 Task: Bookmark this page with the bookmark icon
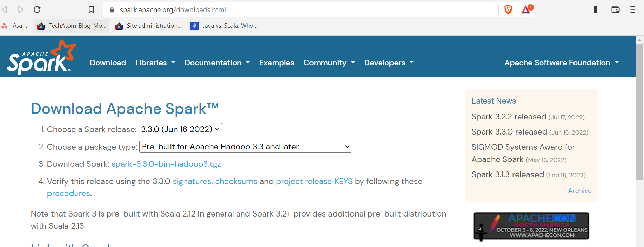tap(91, 9)
